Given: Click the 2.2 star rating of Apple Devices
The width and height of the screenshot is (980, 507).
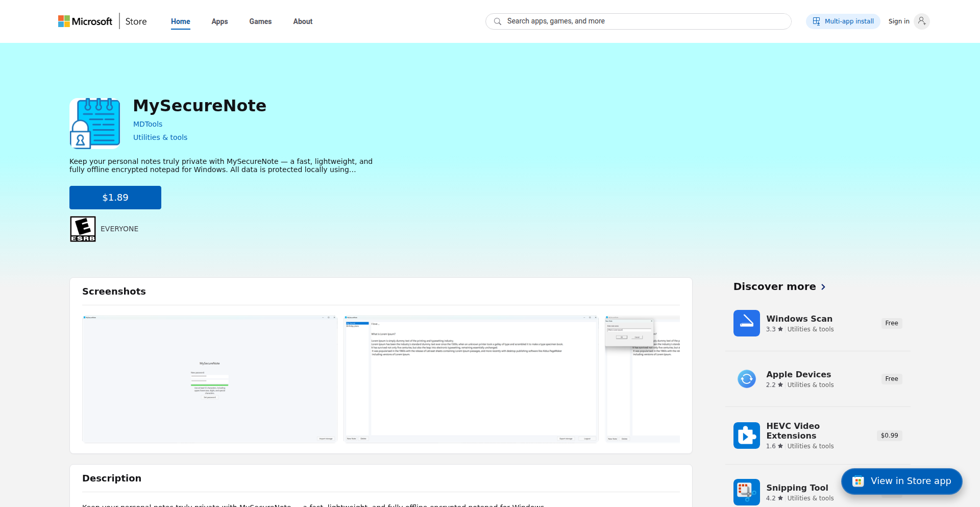Looking at the screenshot, I should (x=774, y=385).
